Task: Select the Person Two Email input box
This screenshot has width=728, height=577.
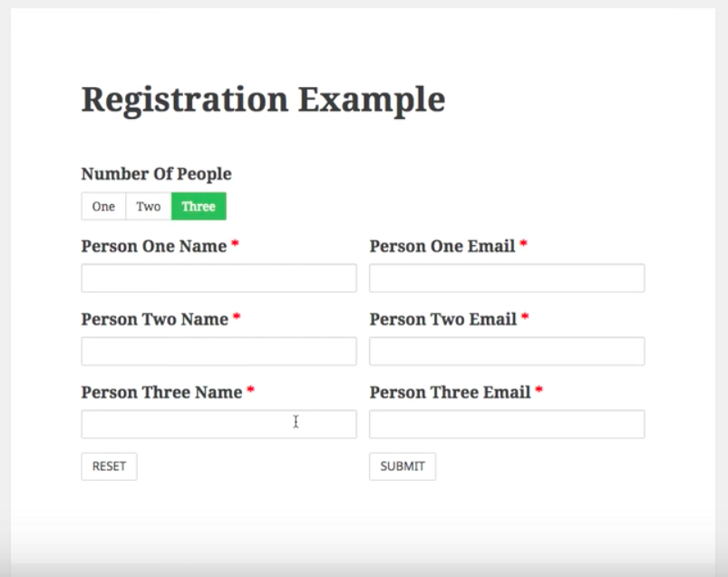Action: pyautogui.click(x=507, y=351)
